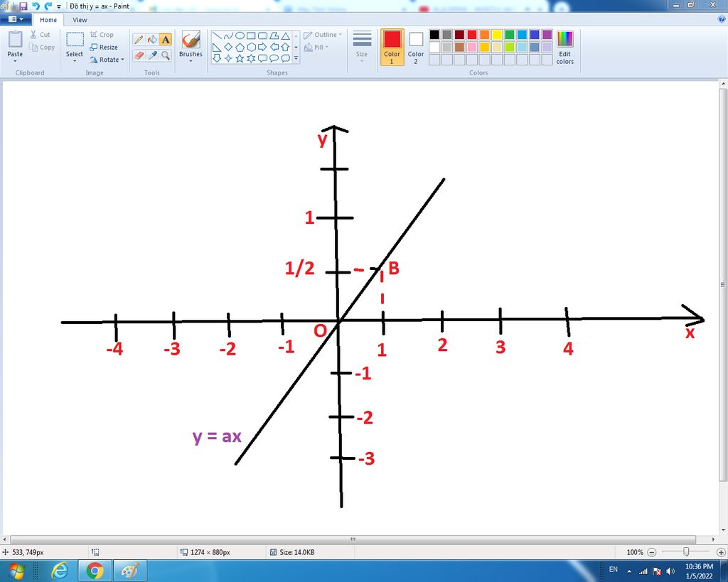728x582 pixels.
Task: Choose the Curve shape
Action: (x=228, y=36)
